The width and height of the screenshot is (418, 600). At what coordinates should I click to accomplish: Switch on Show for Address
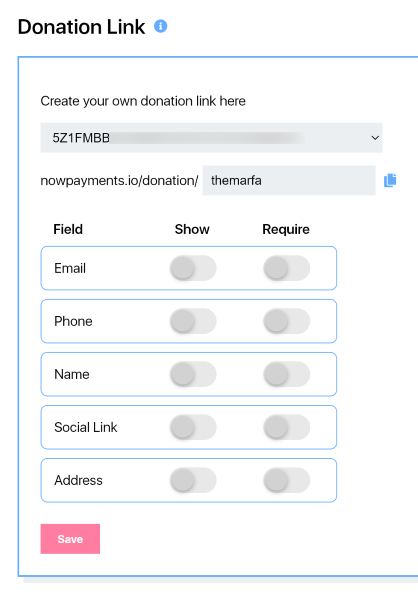click(193, 480)
